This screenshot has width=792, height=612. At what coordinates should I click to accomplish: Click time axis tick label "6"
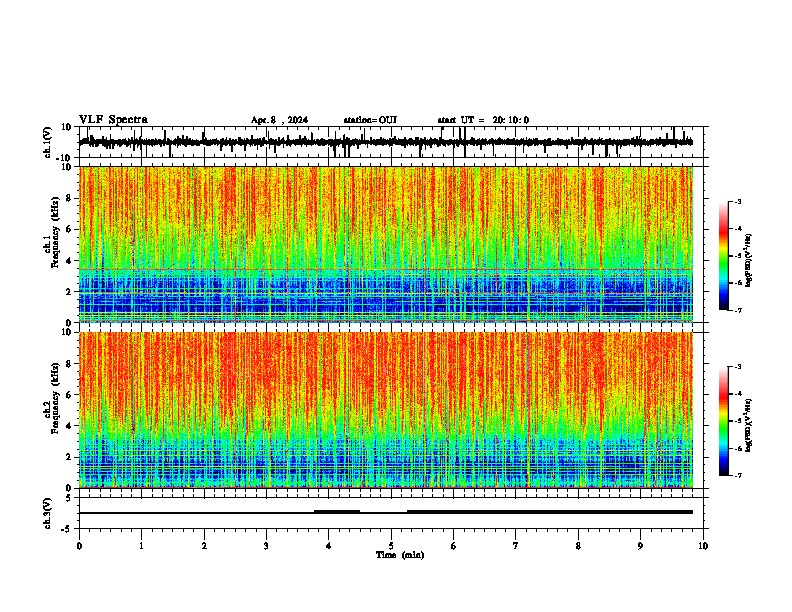453,546
